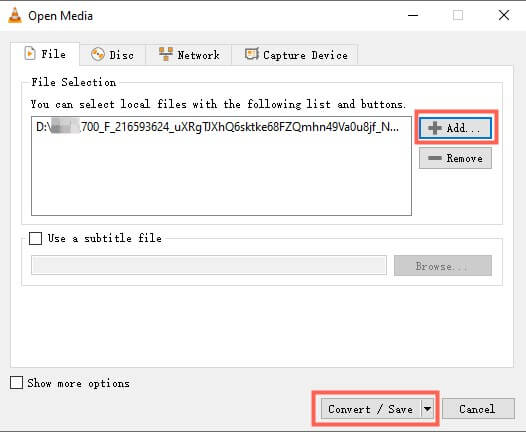Click the Remove button
This screenshot has height=432, width=526.
click(x=455, y=158)
